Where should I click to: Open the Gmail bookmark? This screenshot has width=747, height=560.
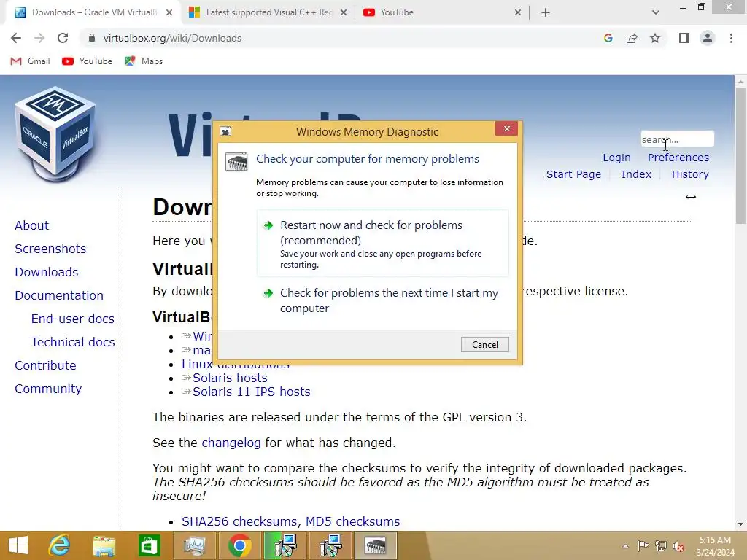click(x=30, y=61)
